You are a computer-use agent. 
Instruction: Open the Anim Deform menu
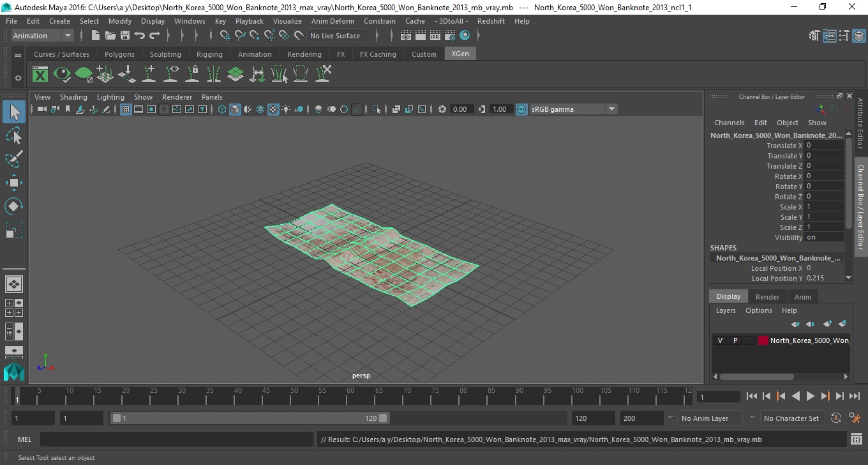(333, 21)
